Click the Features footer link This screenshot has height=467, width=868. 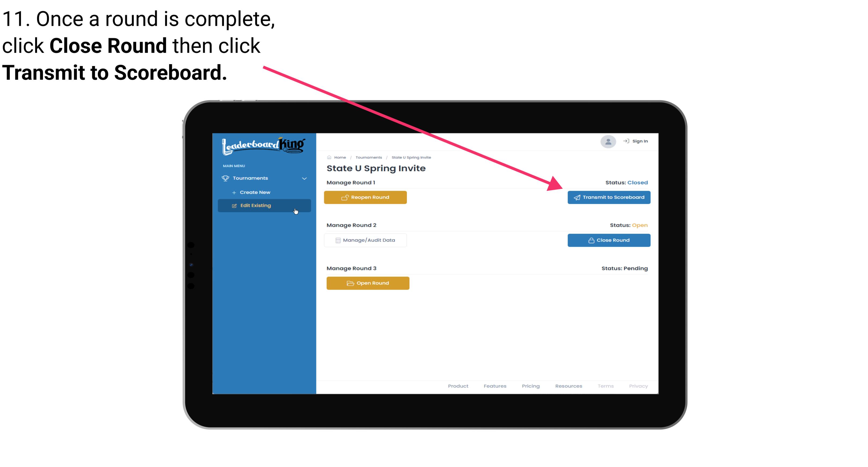click(x=495, y=386)
